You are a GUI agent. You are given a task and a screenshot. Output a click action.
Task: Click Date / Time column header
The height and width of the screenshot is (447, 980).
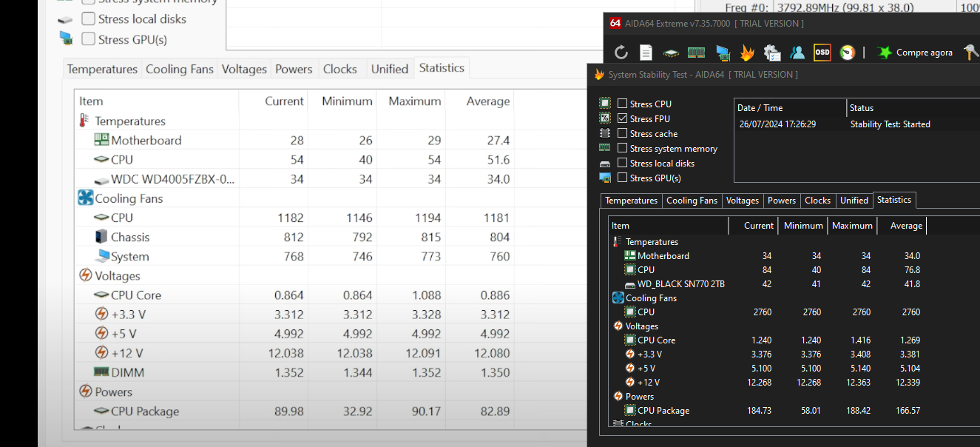pyautogui.click(x=790, y=108)
